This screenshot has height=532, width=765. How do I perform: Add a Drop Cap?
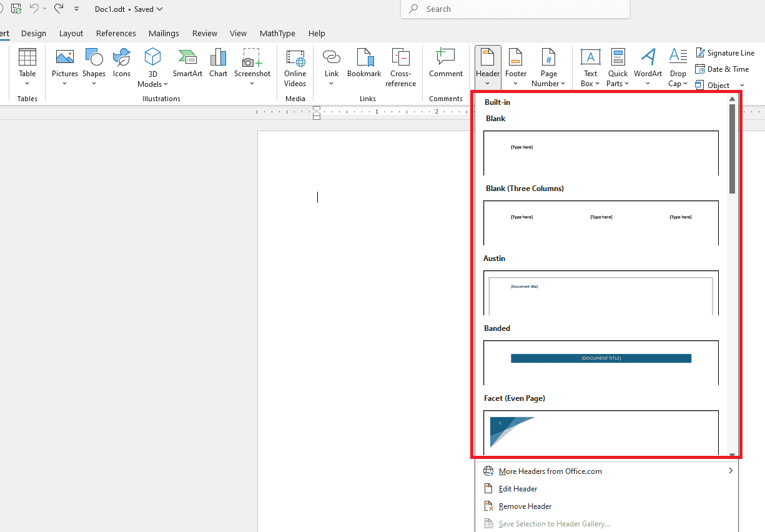coord(678,67)
